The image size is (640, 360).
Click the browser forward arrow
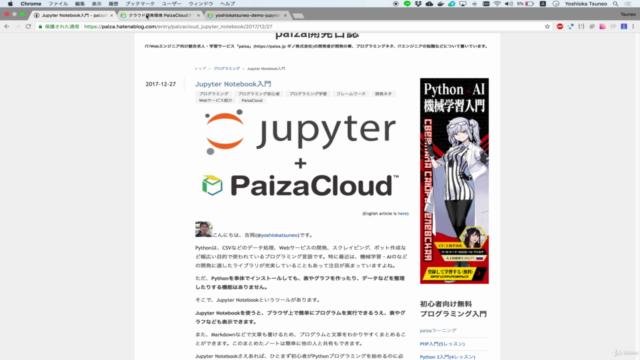pyautogui.click(x=18, y=27)
